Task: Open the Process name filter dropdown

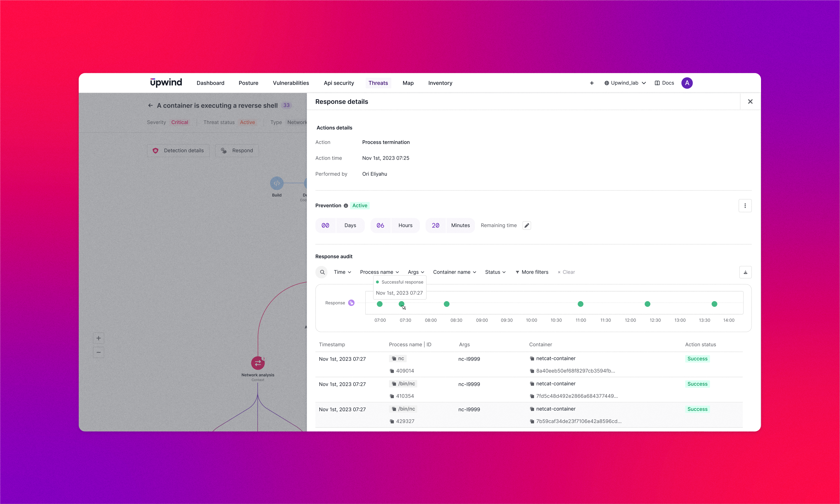Action: coord(379,272)
